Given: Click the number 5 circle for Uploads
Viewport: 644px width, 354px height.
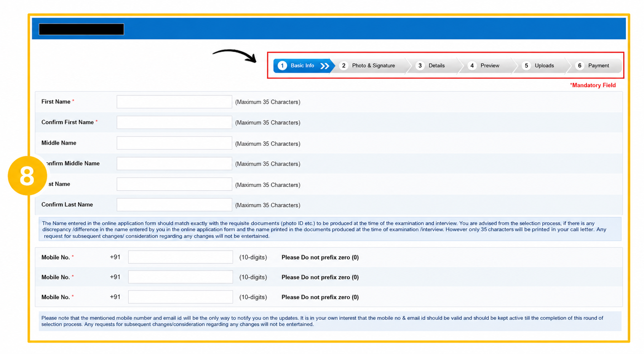Looking at the screenshot, I should pyautogui.click(x=526, y=66).
